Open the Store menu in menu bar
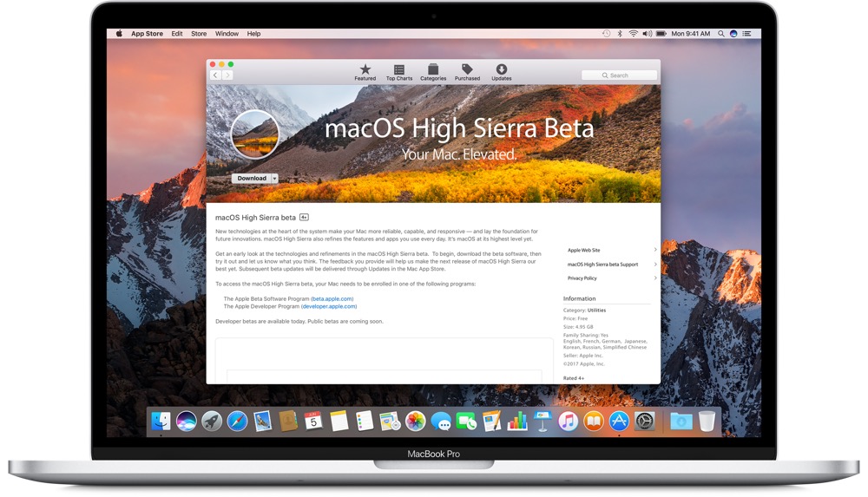 tap(199, 34)
